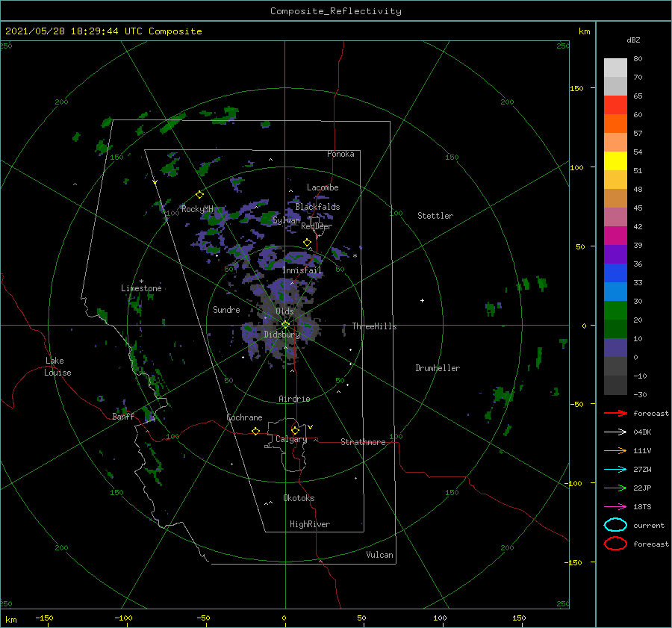Click the Sylvan label
Image resolution: width=672 pixels, height=628 pixels.
(x=286, y=220)
